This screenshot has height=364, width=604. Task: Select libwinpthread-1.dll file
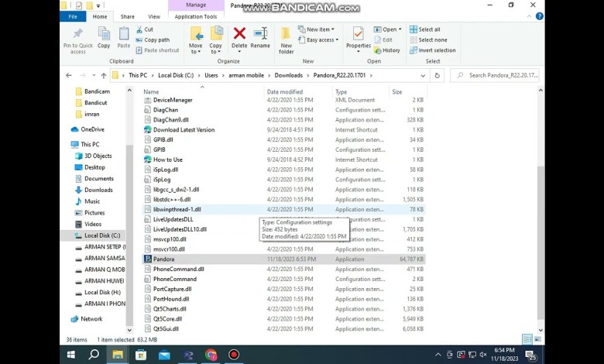coord(284,210)
